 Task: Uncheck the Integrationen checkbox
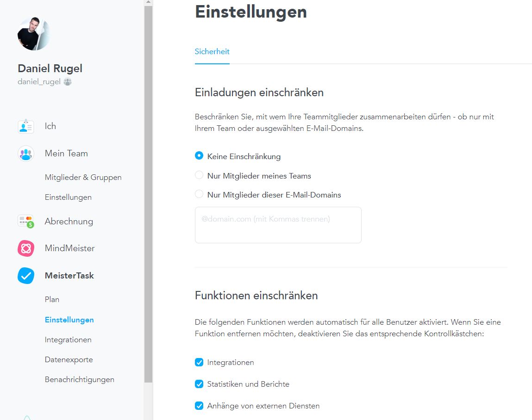pos(199,362)
